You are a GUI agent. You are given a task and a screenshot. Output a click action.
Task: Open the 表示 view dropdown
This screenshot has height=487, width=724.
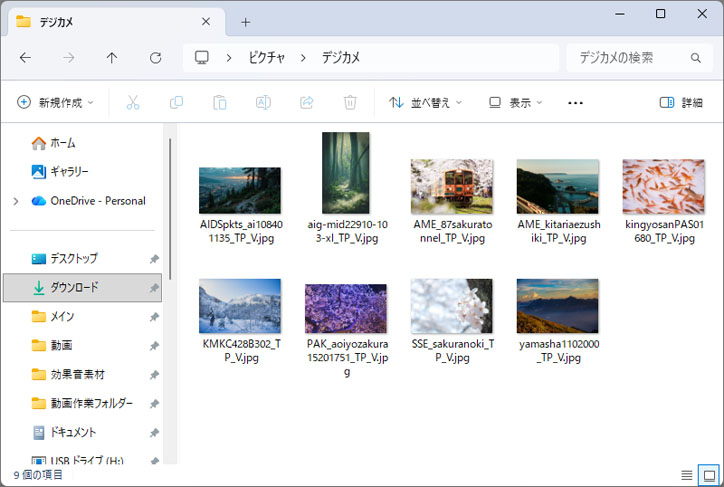tap(515, 102)
